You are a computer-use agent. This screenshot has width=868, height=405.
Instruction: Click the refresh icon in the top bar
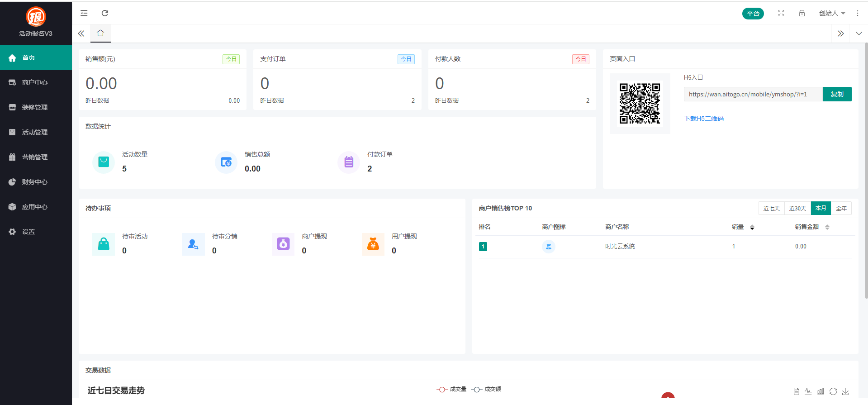coord(105,13)
